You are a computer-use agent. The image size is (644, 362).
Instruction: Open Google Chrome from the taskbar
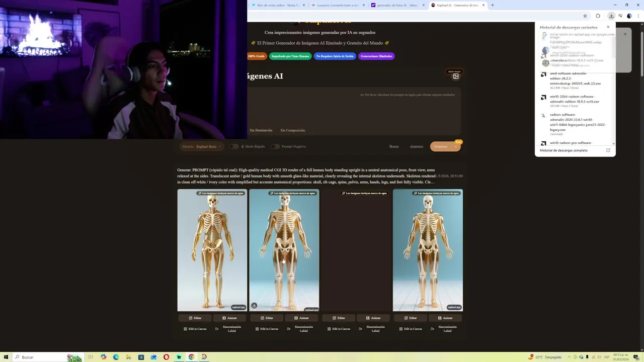[191, 357]
